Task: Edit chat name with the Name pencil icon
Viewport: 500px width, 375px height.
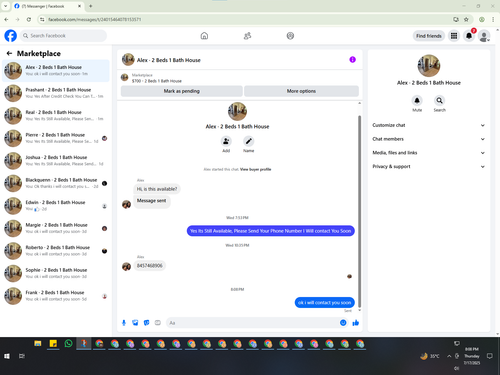Action: tap(248, 141)
